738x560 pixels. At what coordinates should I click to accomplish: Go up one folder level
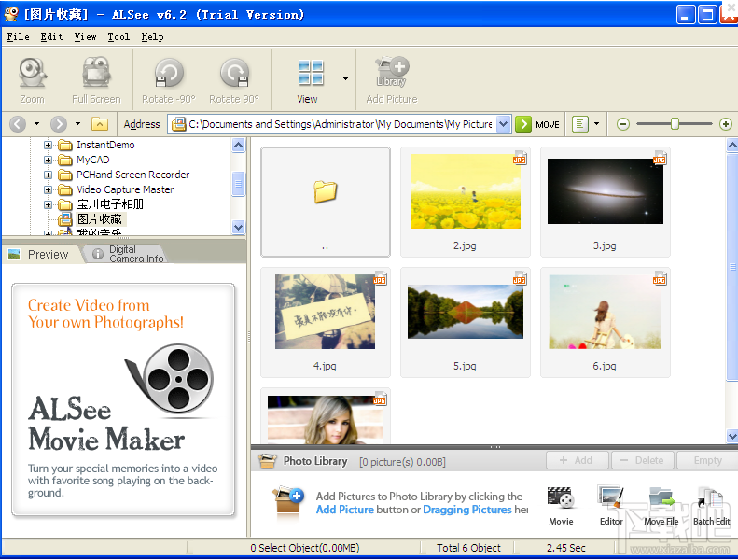click(100, 124)
